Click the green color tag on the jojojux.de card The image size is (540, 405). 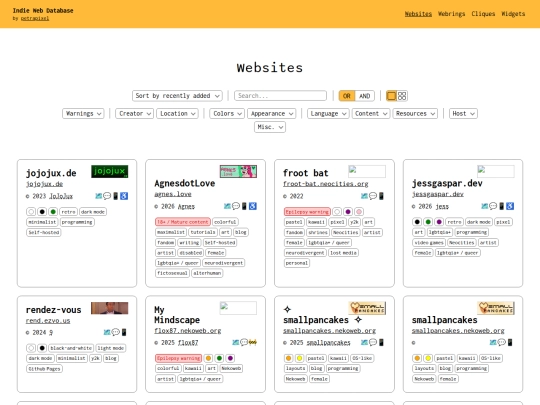[x=53, y=212]
